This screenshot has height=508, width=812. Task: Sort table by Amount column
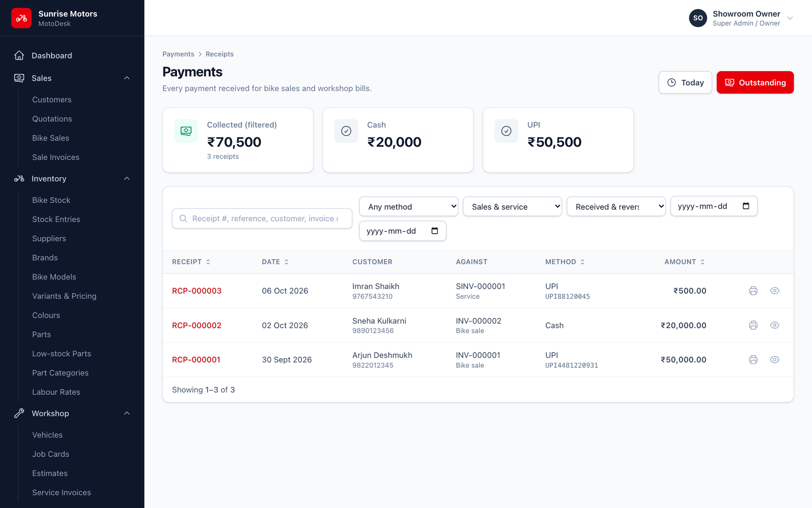point(685,262)
